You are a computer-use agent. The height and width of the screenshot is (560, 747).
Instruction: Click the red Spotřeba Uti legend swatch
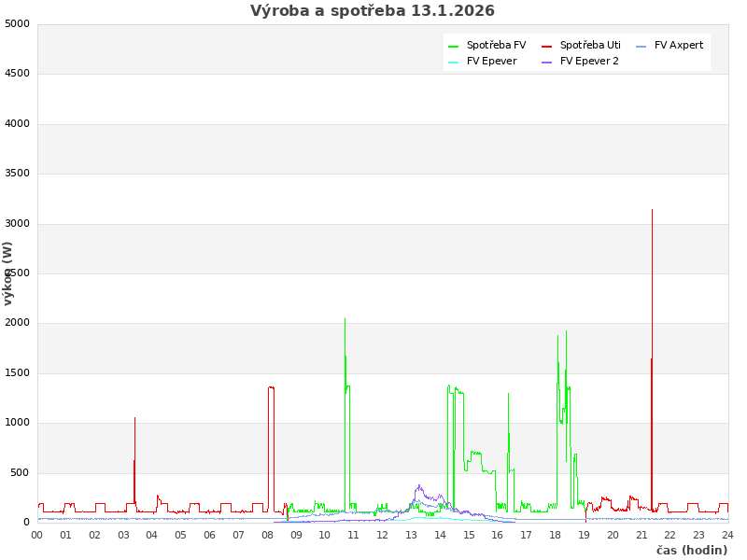[x=546, y=46]
